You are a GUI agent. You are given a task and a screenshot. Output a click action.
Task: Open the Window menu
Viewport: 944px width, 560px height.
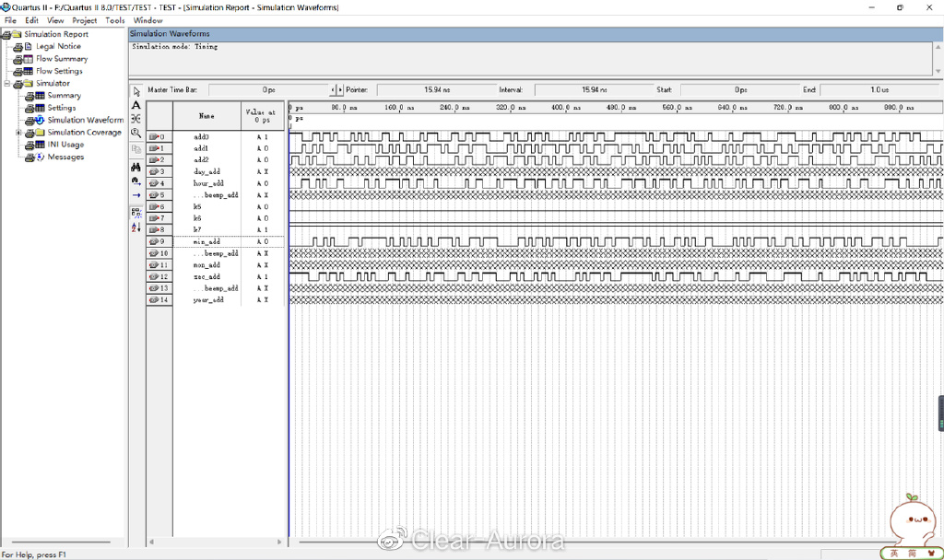pyautogui.click(x=148, y=20)
